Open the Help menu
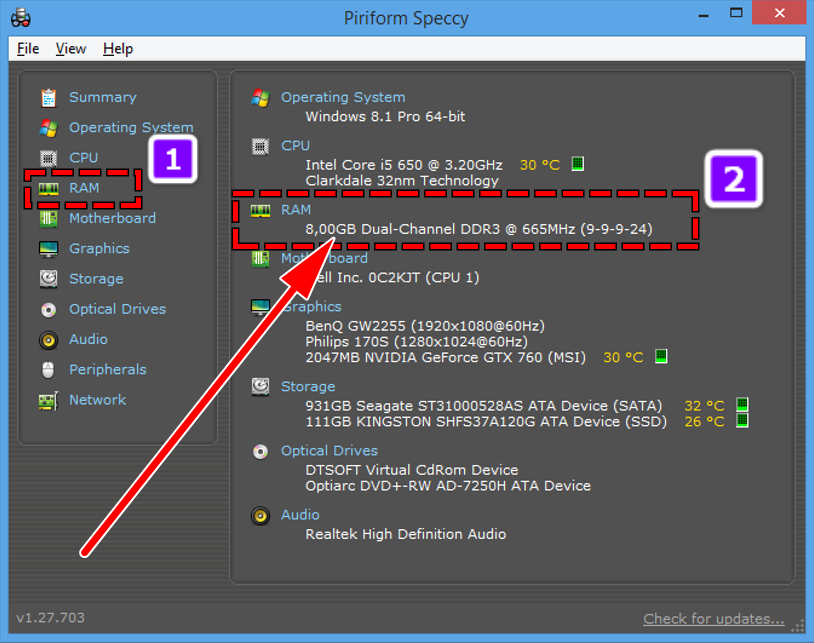Image resolution: width=814 pixels, height=643 pixels. [x=118, y=49]
